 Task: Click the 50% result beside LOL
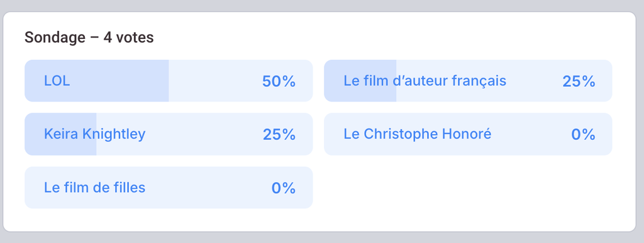(279, 81)
